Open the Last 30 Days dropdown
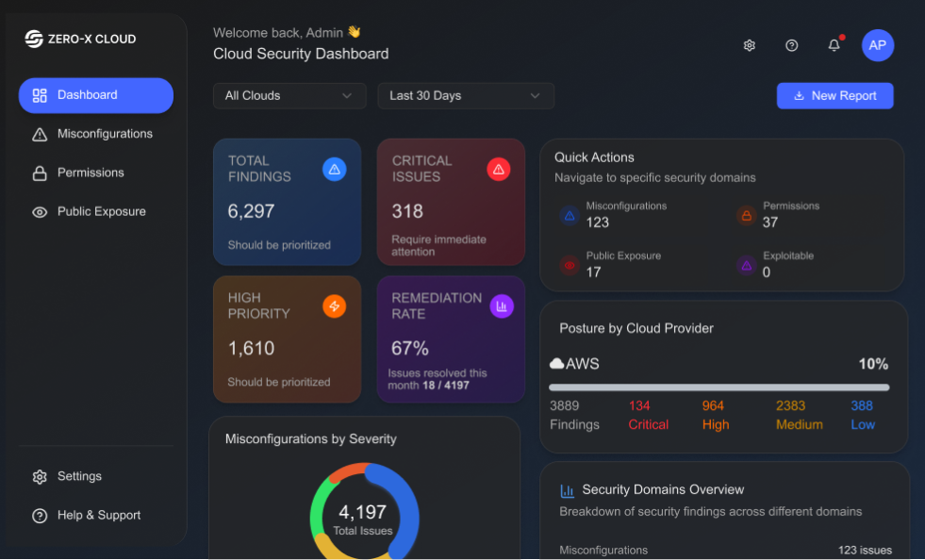Screen dimensions: 925x560 466,95
